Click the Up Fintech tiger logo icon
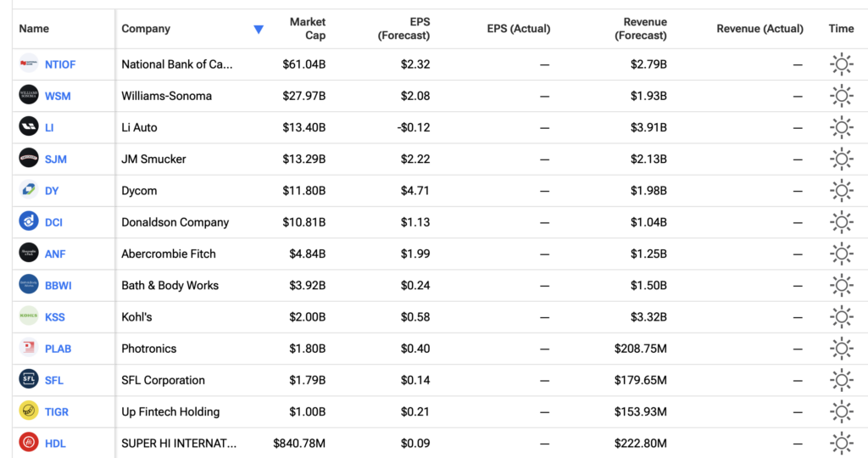This screenshot has width=868, height=458. point(29,411)
